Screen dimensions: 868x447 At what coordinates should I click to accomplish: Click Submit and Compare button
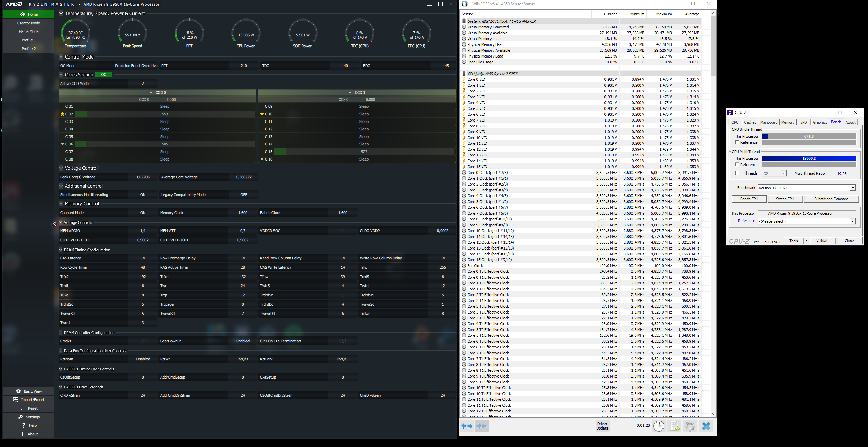tap(831, 199)
